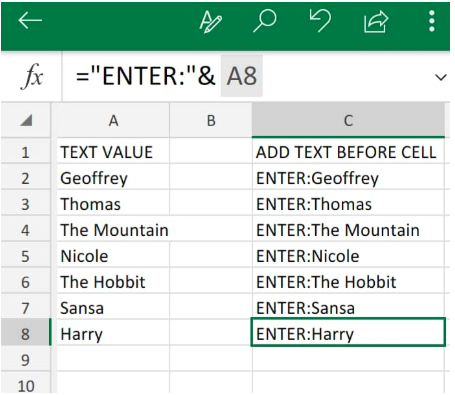Select The Hobbit cell in column A
The width and height of the screenshot is (455, 395).
point(113,282)
